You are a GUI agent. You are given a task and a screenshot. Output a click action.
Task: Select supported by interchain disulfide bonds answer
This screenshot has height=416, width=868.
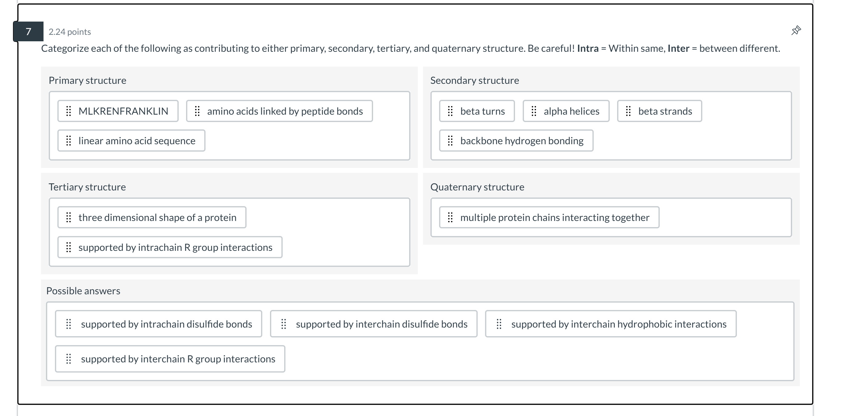(x=373, y=324)
